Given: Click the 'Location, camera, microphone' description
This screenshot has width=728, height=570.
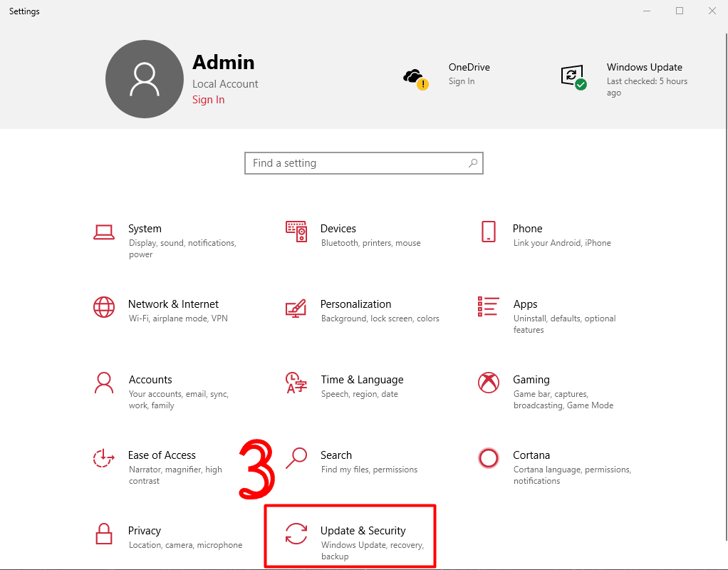Looking at the screenshot, I should click(x=185, y=545).
